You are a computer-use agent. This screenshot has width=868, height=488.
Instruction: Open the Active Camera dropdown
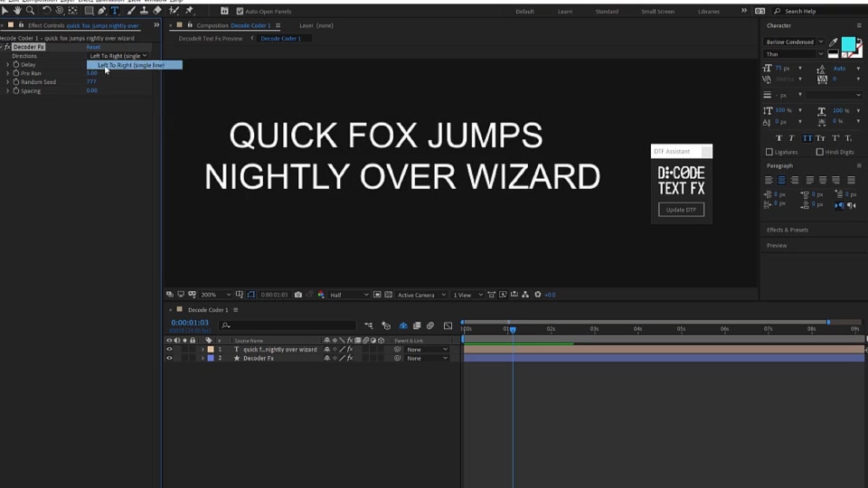(421, 295)
